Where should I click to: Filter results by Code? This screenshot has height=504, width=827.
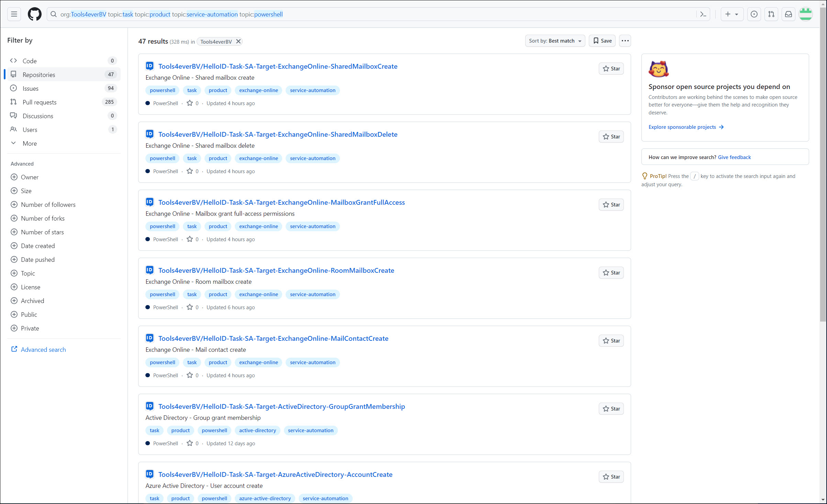[64, 61]
